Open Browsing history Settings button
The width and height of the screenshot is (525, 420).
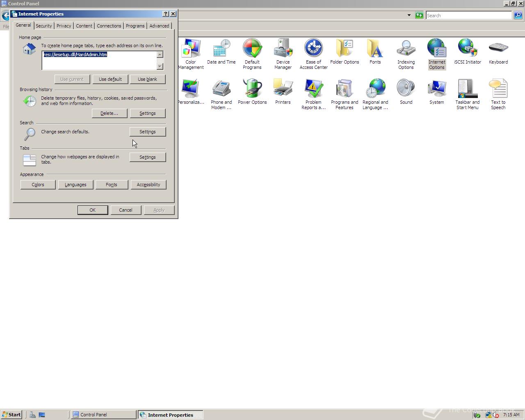click(x=148, y=113)
